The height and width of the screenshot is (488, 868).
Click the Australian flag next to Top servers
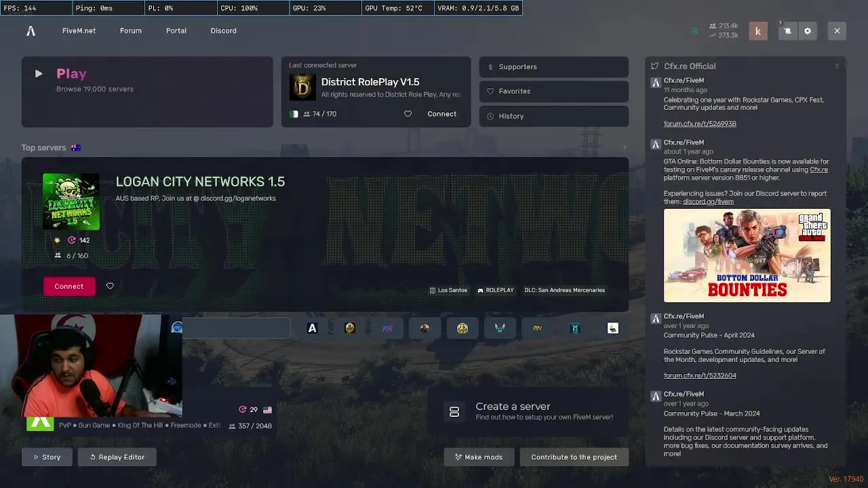(76, 148)
